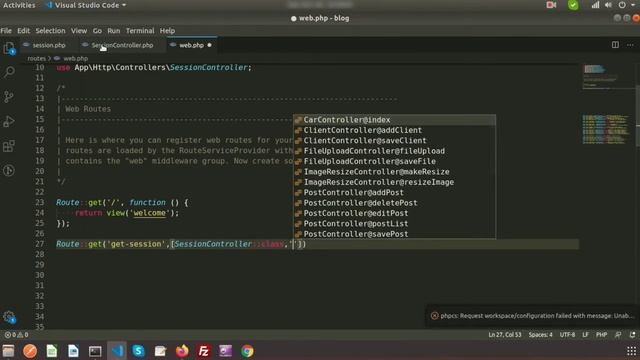
Task: Open editor More Actions ellipsis
Action: coord(630,45)
